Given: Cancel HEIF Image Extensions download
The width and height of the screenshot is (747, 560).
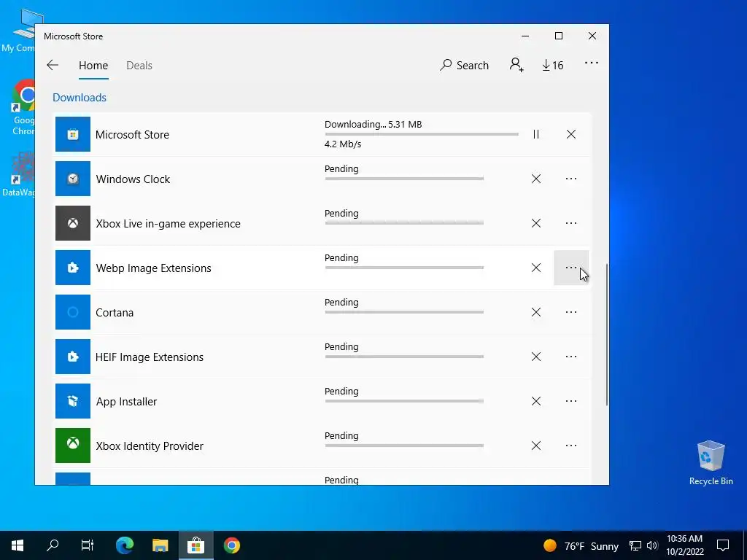Looking at the screenshot, I should pyautogui.click(x=536, y=357).
